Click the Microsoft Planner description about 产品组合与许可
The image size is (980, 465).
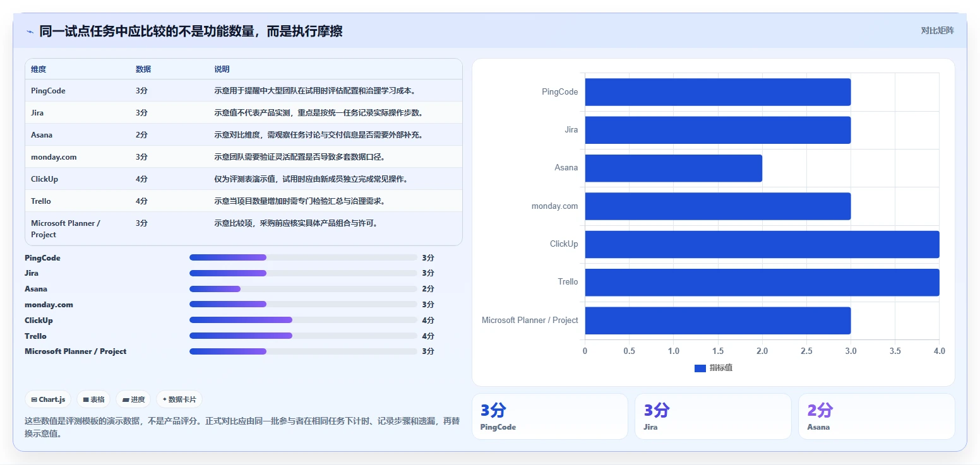pos(296,223)
